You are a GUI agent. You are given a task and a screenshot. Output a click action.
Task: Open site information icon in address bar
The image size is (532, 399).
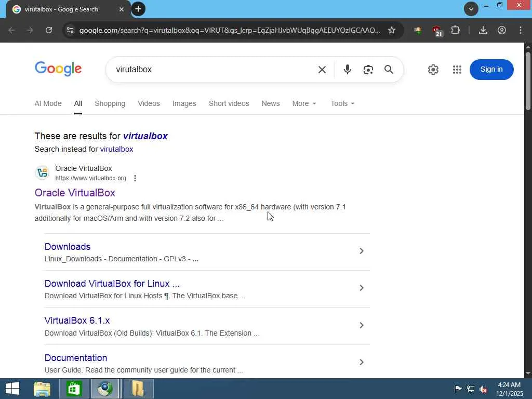pyautogui.click(x=70, y=30)
